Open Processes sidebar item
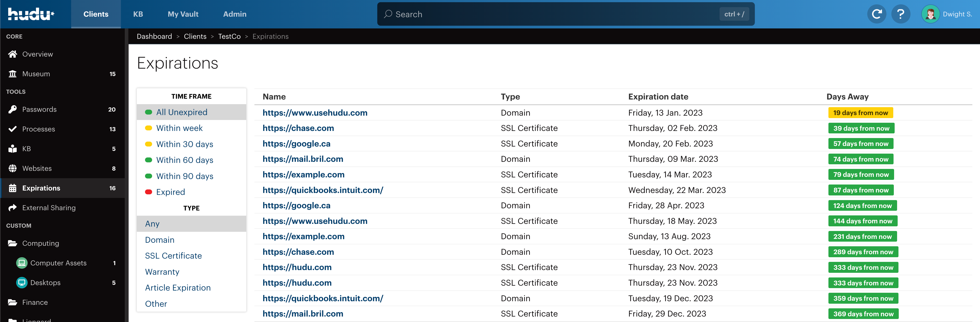Screen dimensions: 980x322 pyautogui.click(x=62, y=129)
